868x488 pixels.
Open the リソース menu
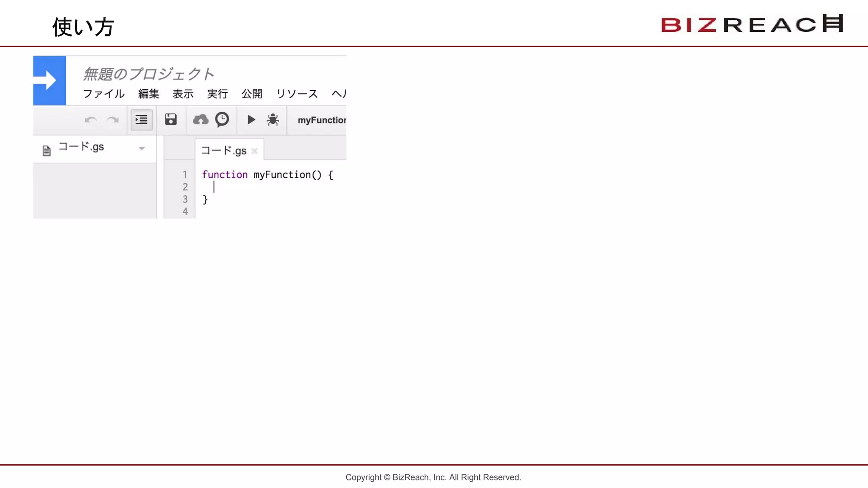[297, 94]
